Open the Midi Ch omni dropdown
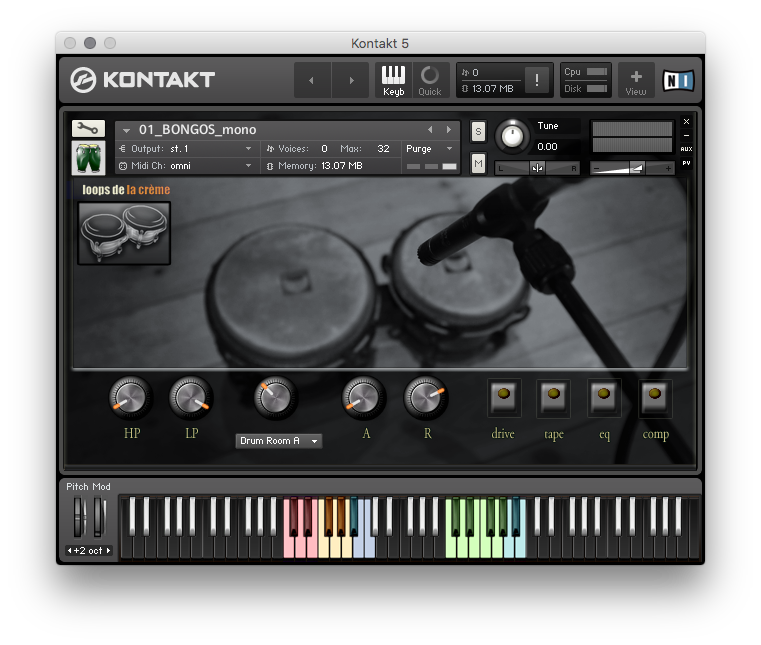The width and height of the screenshot is (761, 645). [x=186, y=165]
